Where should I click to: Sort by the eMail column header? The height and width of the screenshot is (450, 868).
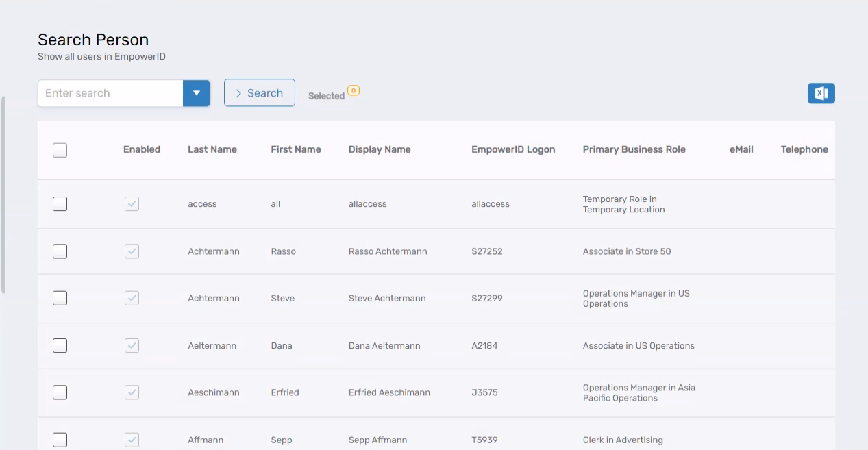pos(741,149)
